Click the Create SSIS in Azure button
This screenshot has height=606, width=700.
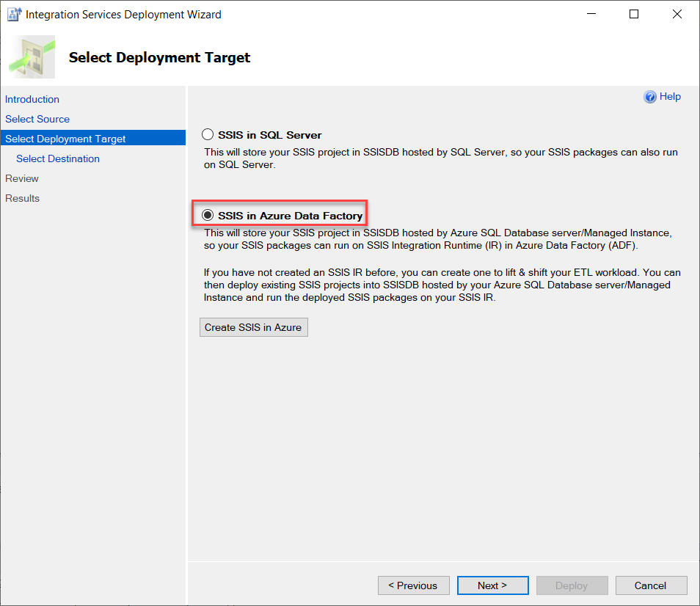(253, 327)
